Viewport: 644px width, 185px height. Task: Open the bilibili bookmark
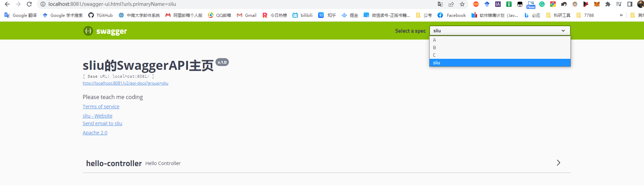tap(302, 15)
